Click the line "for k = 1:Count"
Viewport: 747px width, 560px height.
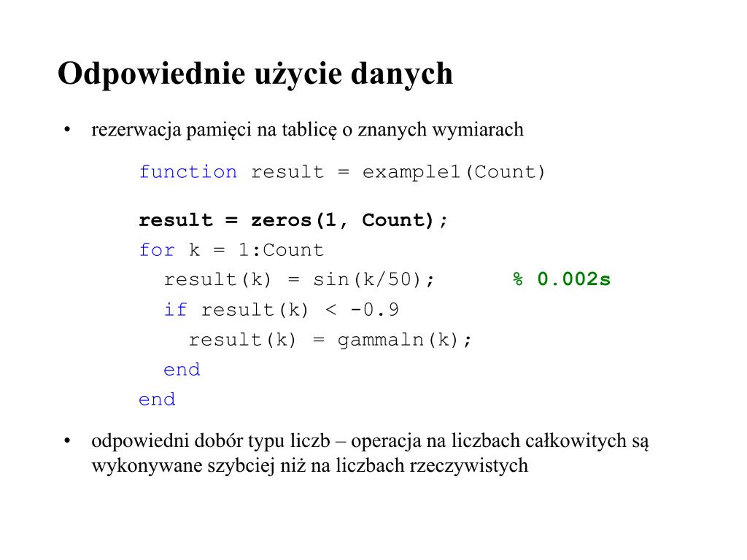[231, 249]
